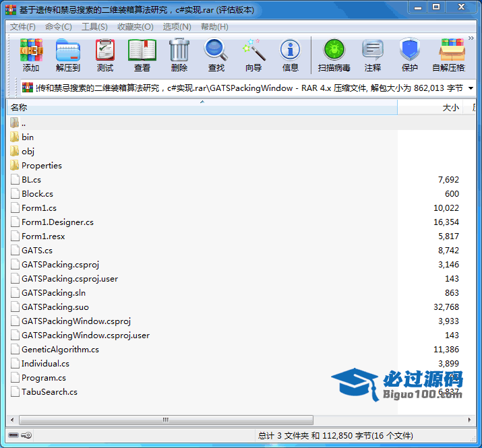Select the TabuSearch.cs file
Image resolution: width=482 pixels, height=448 pixels.
point(44,391)
